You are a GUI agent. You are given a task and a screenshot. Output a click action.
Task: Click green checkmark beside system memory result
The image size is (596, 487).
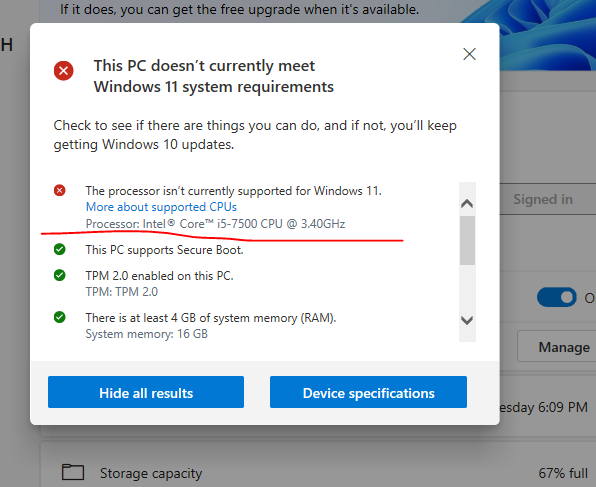[x=60, y=317]
